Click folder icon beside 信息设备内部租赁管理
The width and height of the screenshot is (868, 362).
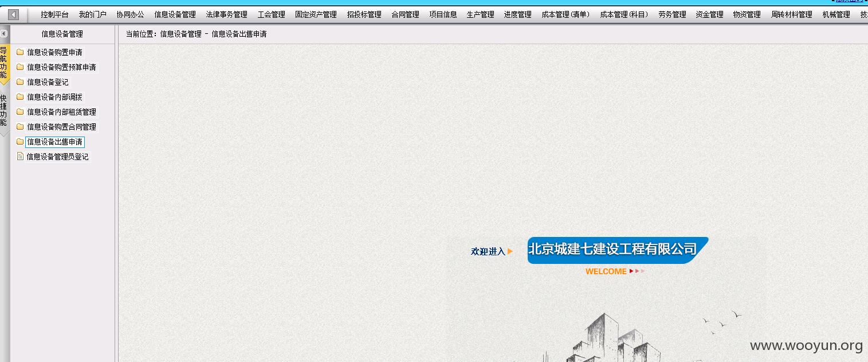pos(20,112)
